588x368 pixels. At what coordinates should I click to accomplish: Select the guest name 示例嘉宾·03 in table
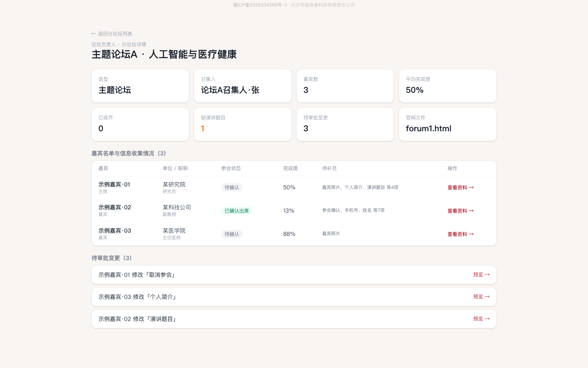115,231
